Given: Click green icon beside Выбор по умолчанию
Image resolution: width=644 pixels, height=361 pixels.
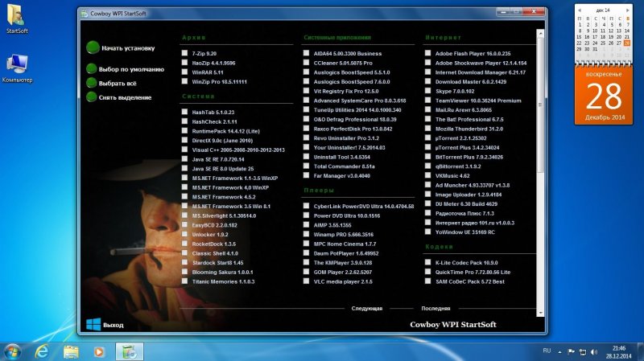Looking at the screenshot, I should (91, 69).
